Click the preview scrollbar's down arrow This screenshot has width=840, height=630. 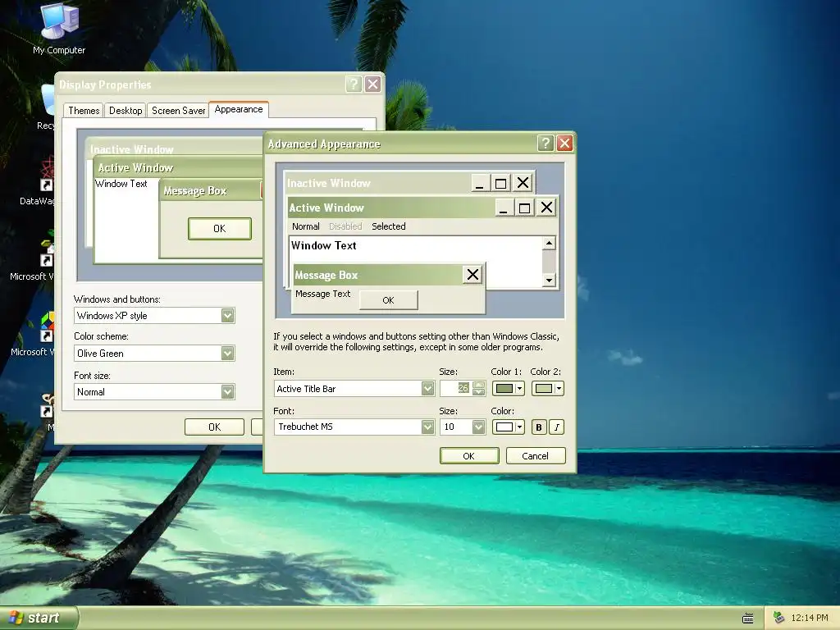pos(549,281)
